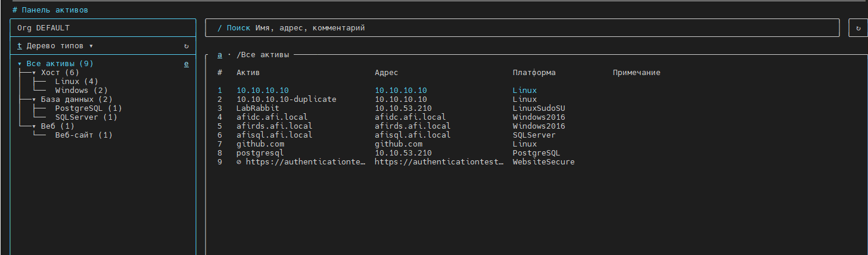Image resolution: width=868 pixels, height=255 pixels.
Task: Sort by the Актив column header
Action: coord(248,73)
